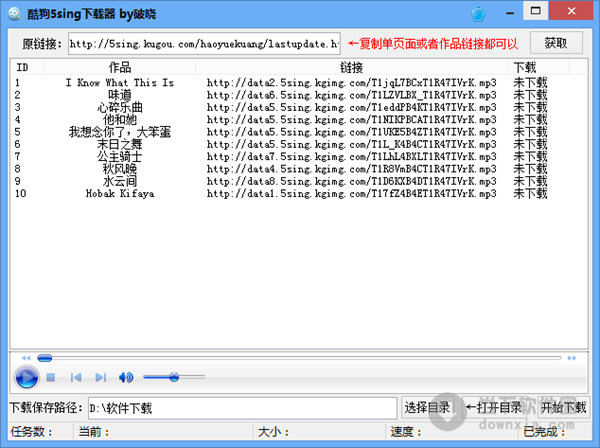
Task: Click the 任务数 status bar entry
Action: pyautogui.click(x=31, y=432)
